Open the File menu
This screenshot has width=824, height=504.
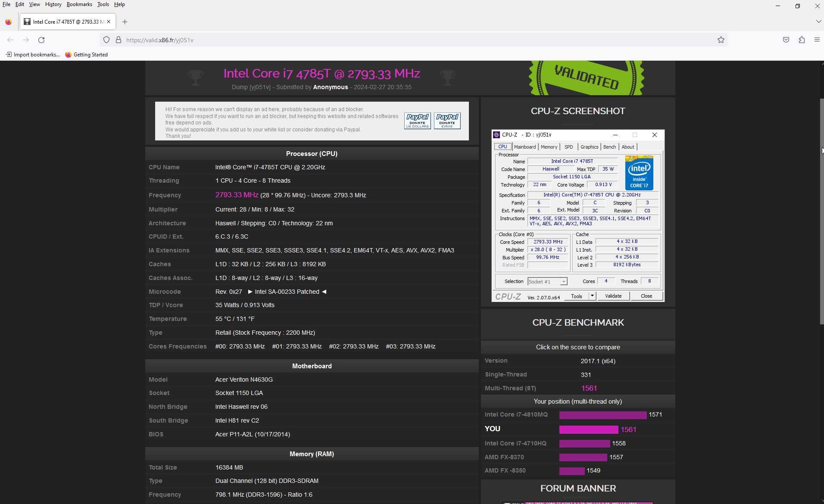[x=6, y=4]
